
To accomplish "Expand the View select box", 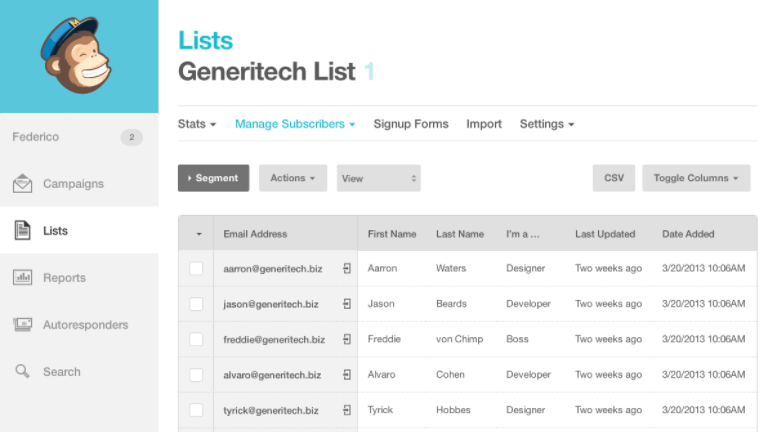I will 378,178.
